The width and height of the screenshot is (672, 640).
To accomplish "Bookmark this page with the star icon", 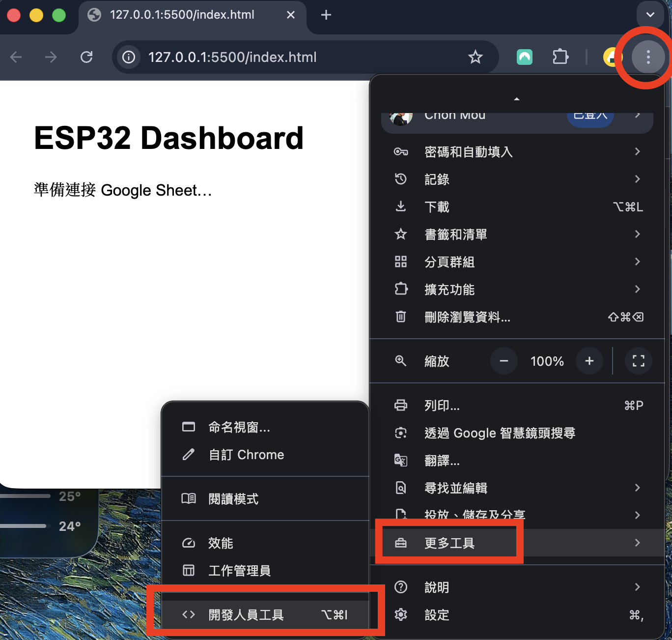I will point(475,57).
